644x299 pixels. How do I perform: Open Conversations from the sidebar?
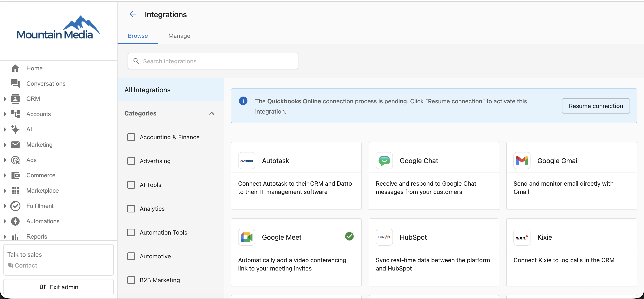tap(46, 83)
